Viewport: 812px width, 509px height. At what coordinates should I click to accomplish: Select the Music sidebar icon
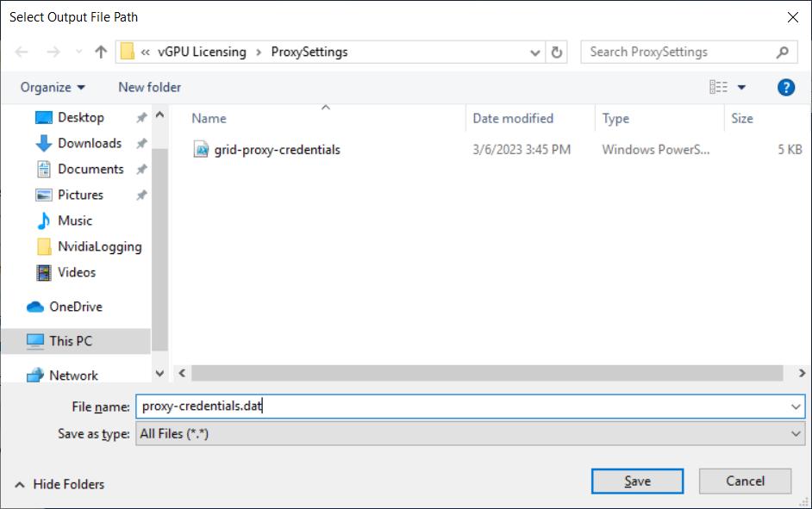coord(42,220)
